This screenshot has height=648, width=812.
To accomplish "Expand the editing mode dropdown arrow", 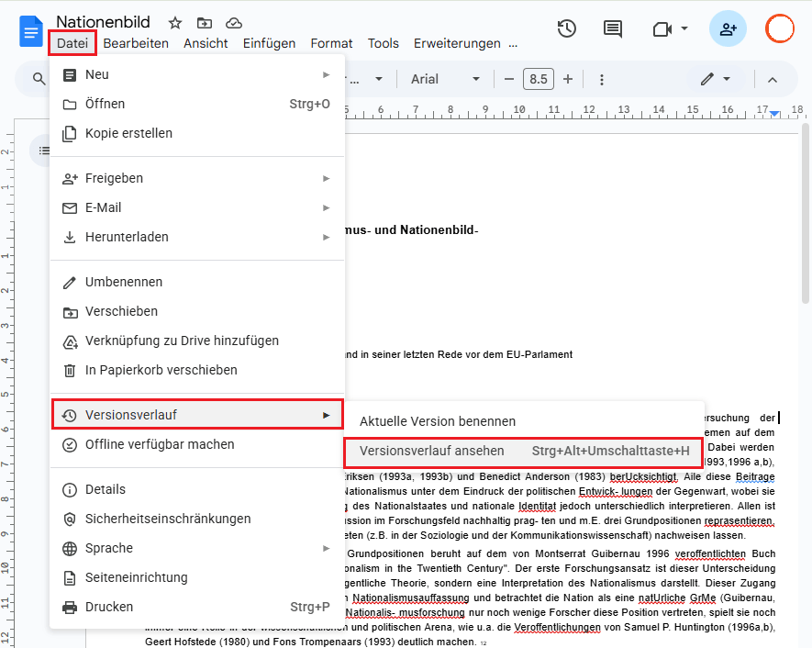I will (727, 79).
